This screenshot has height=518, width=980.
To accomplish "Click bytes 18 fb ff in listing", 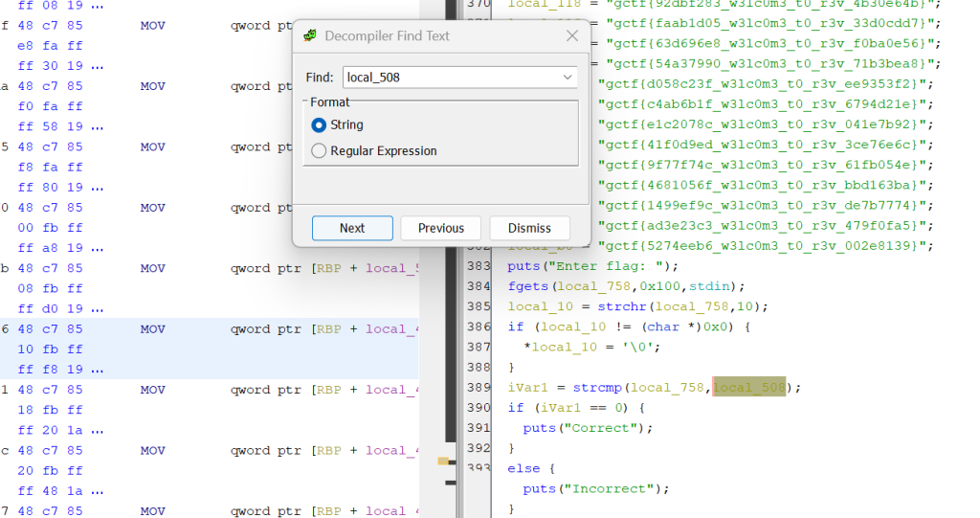I will coord(50,410).
